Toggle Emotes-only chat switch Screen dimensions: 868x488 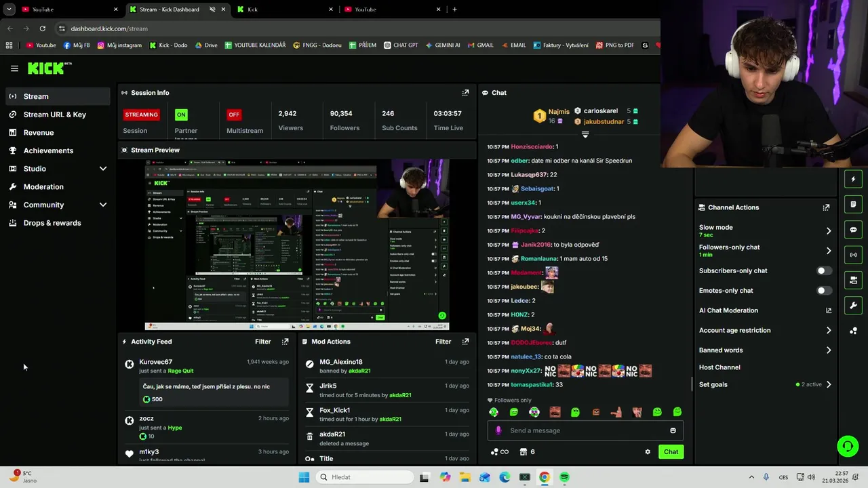[x=824, y=291]
